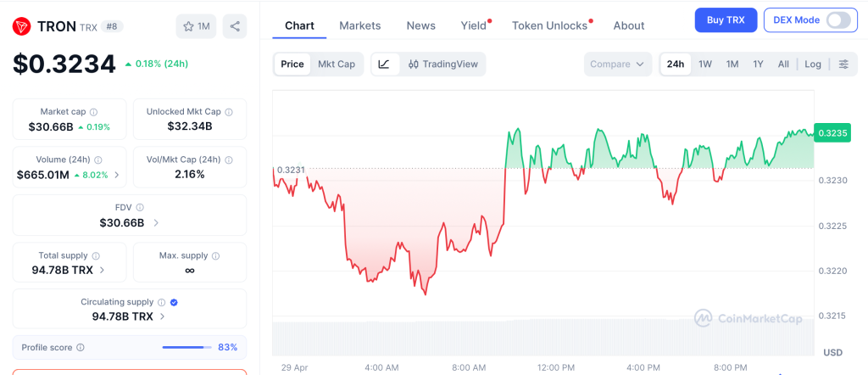This screenshot has width=868, height=375.
Task: Open chart settings sliders icon
Action: [843, 64]
